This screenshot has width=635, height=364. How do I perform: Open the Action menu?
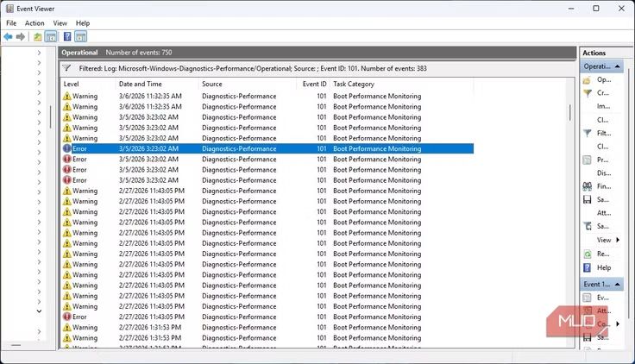point(35,23)
